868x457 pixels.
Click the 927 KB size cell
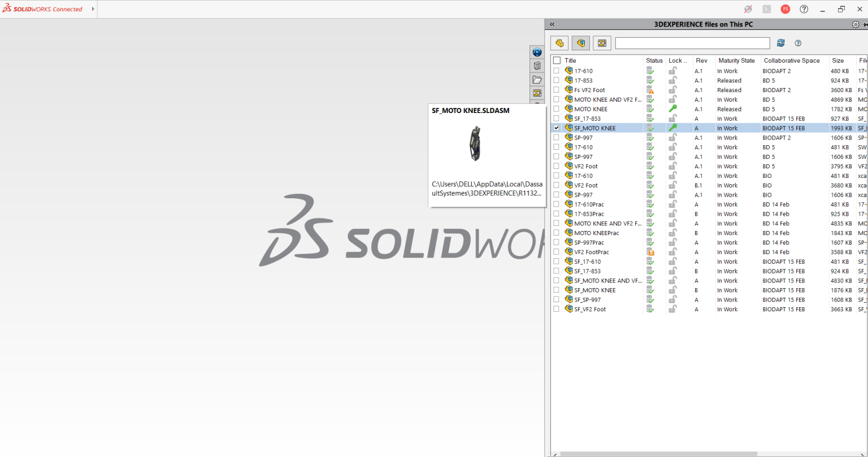[x=840, y=119]
